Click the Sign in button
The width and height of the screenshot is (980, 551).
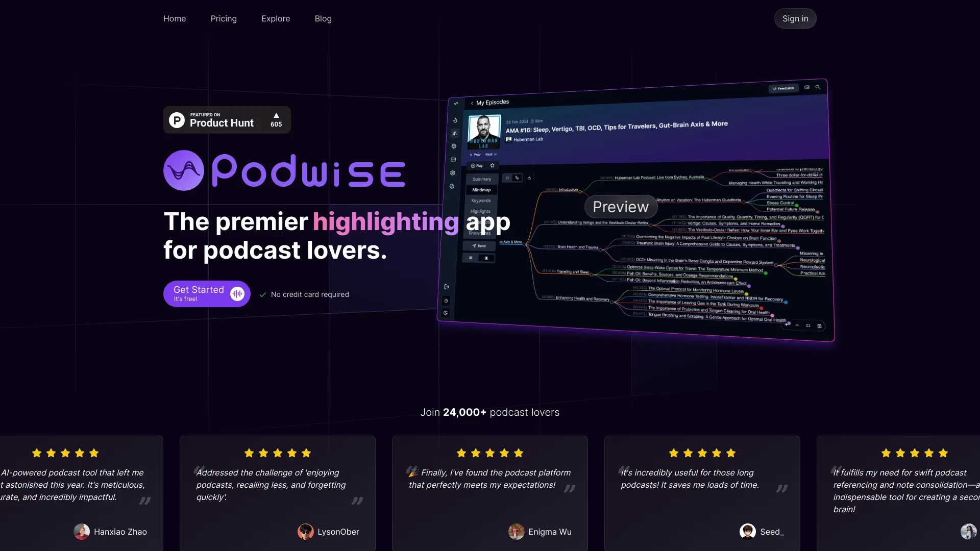tap(795, 18)
